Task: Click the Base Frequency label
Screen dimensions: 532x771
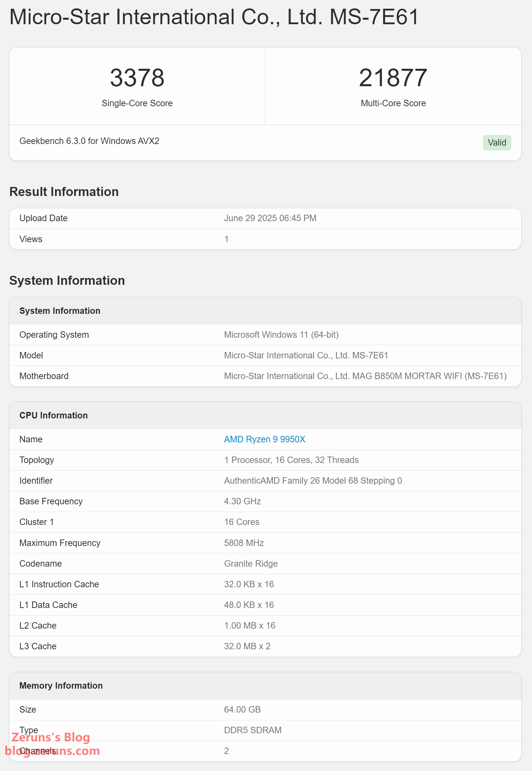Action: 51,501
